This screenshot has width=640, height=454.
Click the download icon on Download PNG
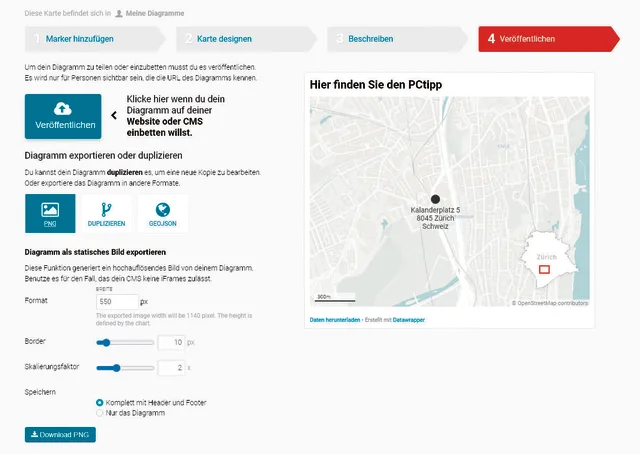click(35, 435)
